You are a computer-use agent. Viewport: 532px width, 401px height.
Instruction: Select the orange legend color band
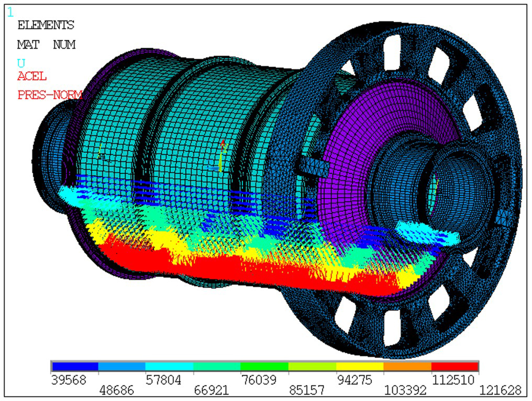click(x=407, y=366)
